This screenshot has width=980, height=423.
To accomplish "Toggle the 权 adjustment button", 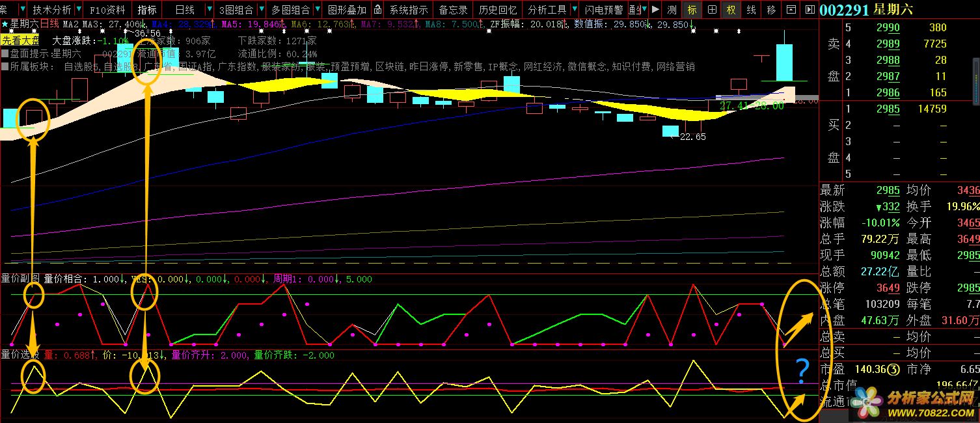I will click(x=731, y=10).
